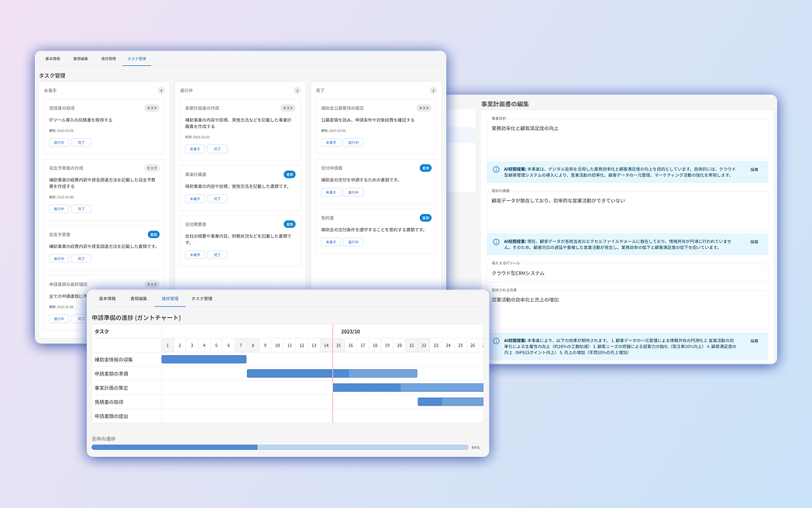Set 事業計画書の作成 task to 未着手
This screenshot has height=508, width=812.
pos(194,148)
